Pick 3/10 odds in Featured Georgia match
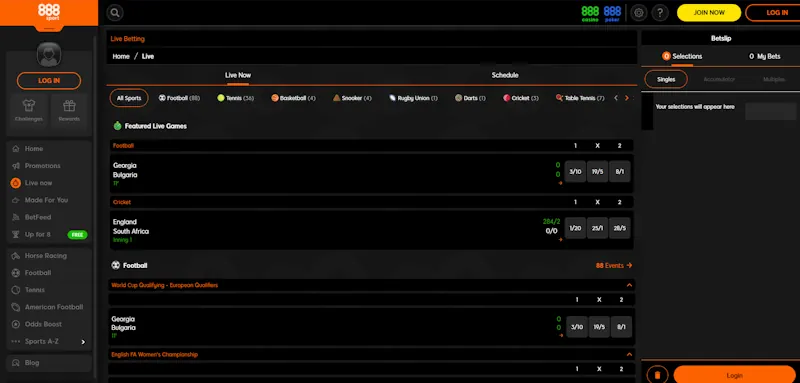Screen dimensions: 800x383 coord(575,171)
